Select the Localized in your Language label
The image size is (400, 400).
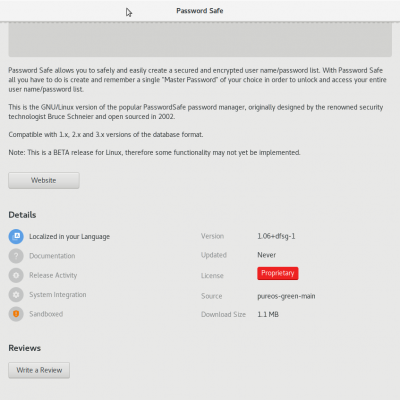69,237
